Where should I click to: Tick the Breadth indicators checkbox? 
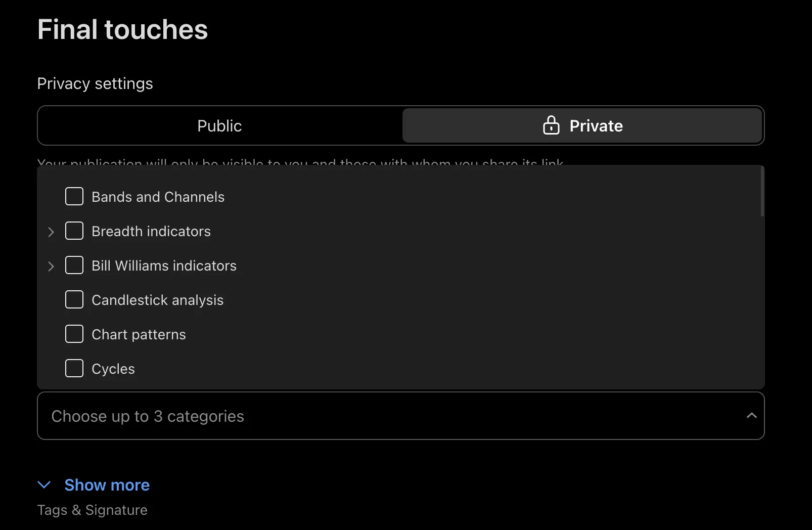(x=74, y=231)
